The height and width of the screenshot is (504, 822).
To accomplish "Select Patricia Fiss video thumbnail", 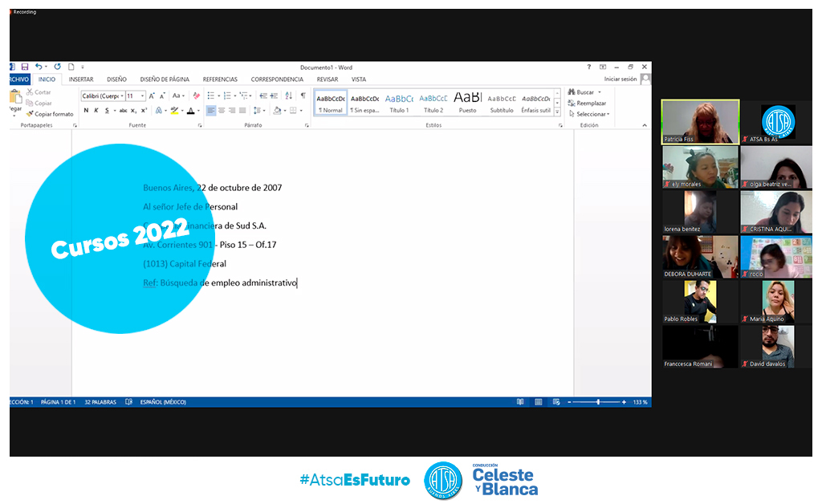I will [x=700, y=121].
